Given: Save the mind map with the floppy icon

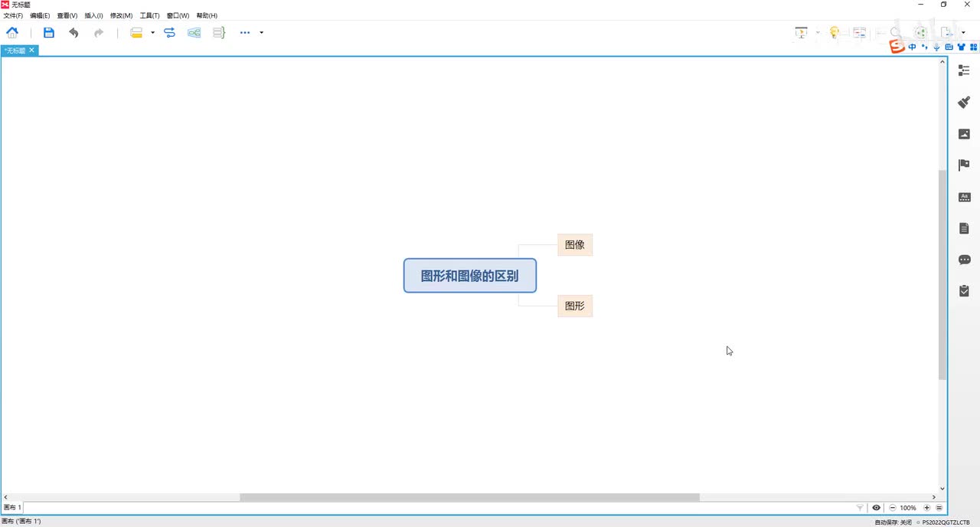Looking at the screenshot, I should (x=49, y=32).
